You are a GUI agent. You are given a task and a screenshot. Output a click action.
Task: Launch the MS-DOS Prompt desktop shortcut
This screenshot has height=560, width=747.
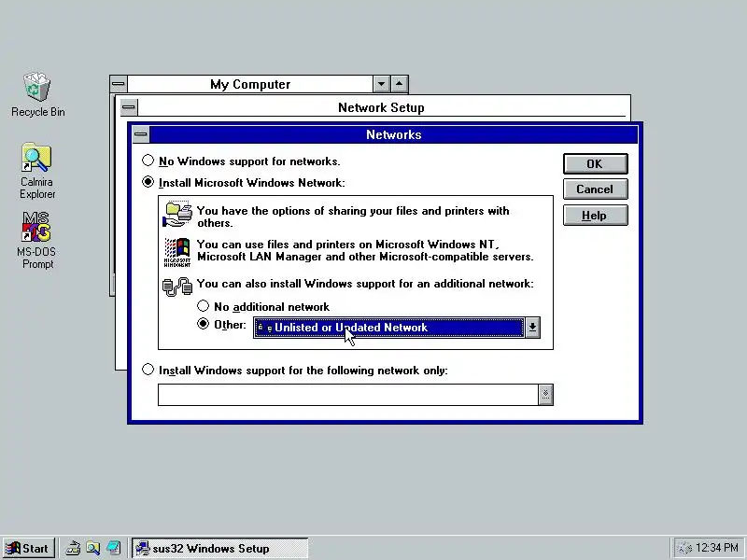coord(37,241)
